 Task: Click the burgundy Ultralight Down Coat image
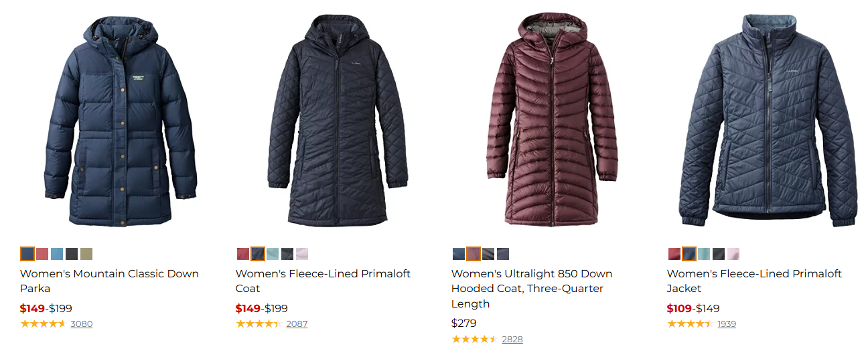click(x=551, y=121)
